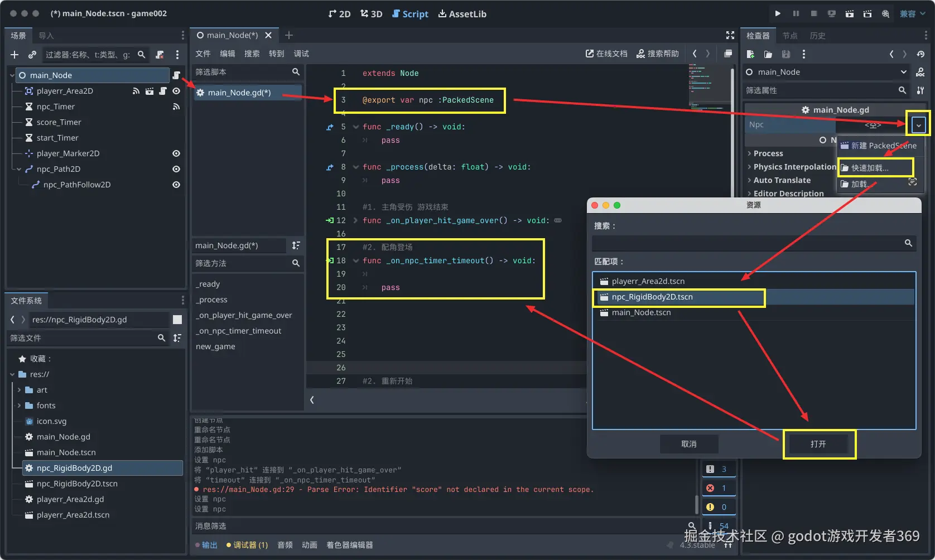Open the 文件 menu in script editor
Screen dimensions: 935x560
pos(203,54)
